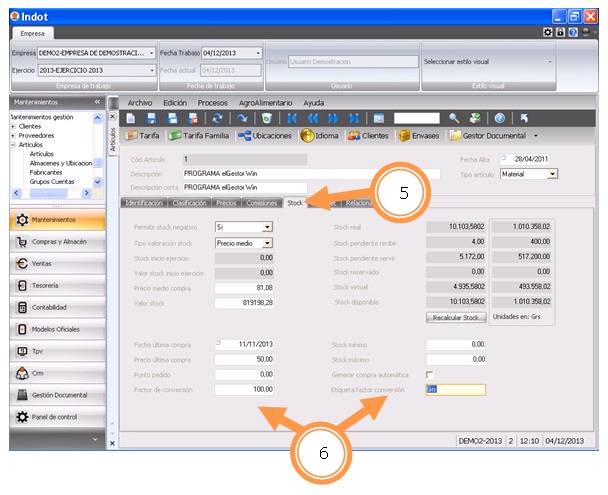Open the Permitir stock negativo dropdown
The image size is (608, 495).
[x=267, y=227]
